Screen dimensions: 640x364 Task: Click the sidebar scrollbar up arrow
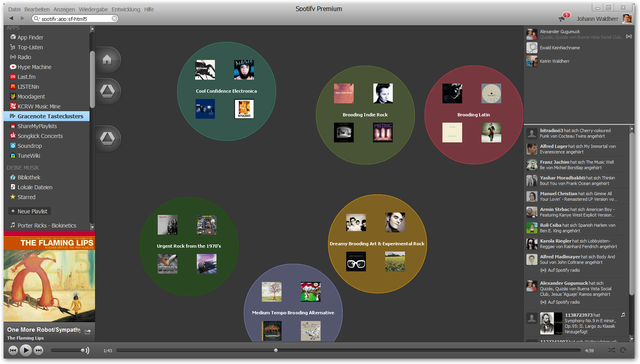92,29
